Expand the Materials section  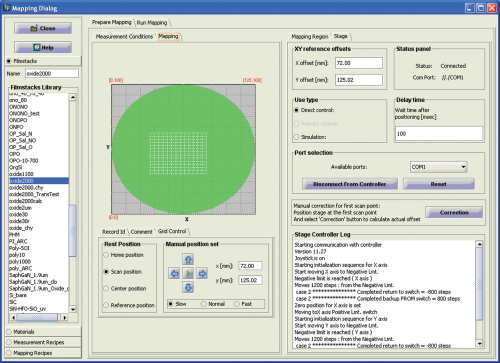[x=43, y=332]
